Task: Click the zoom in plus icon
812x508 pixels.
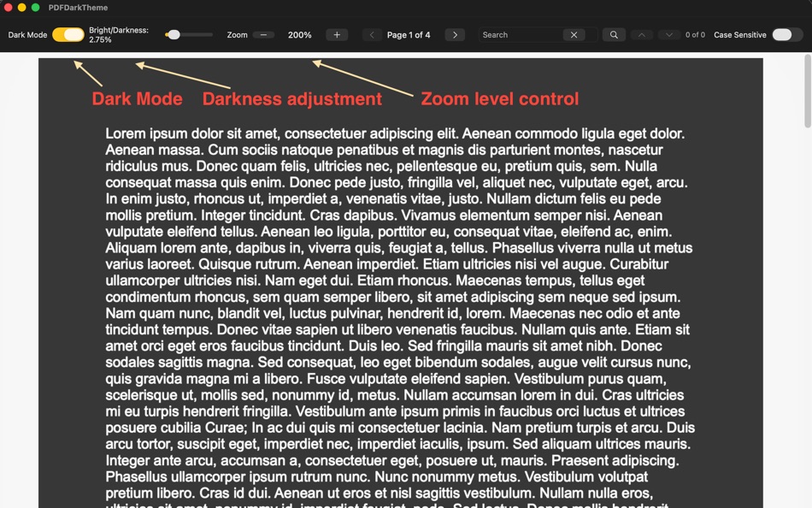Action: pyautogui.click(x=337, y=34)
